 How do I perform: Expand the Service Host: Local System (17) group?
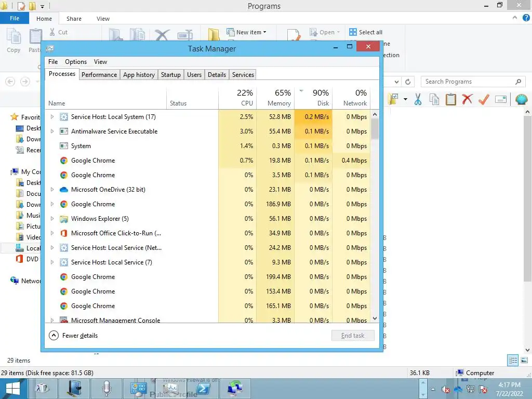(x=52, y=117)
